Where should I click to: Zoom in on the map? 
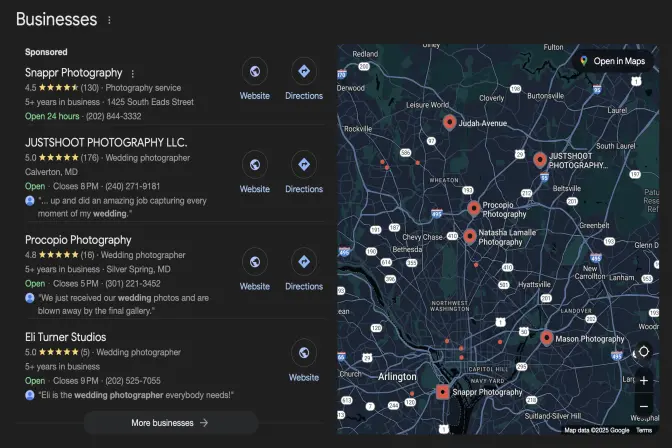[x=644, y=381]
